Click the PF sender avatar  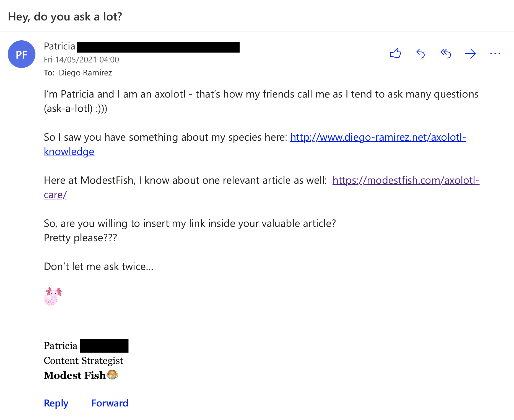pos(22,54)
